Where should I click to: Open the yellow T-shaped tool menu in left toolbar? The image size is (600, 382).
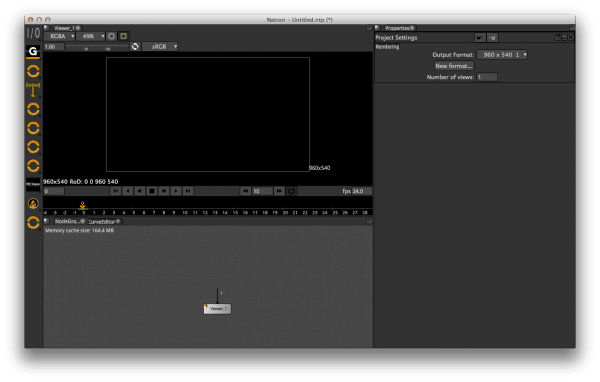point(33,90)
